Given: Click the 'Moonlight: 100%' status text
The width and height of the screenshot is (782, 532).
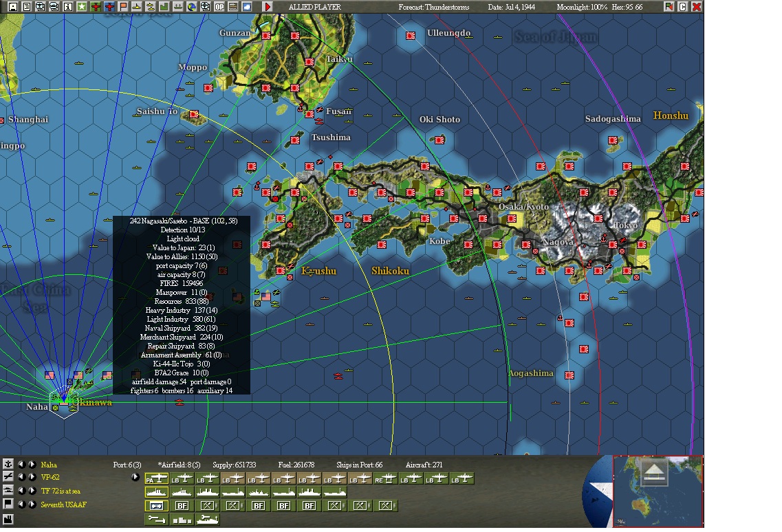Looking at the screenshot, I should point(581,7).
